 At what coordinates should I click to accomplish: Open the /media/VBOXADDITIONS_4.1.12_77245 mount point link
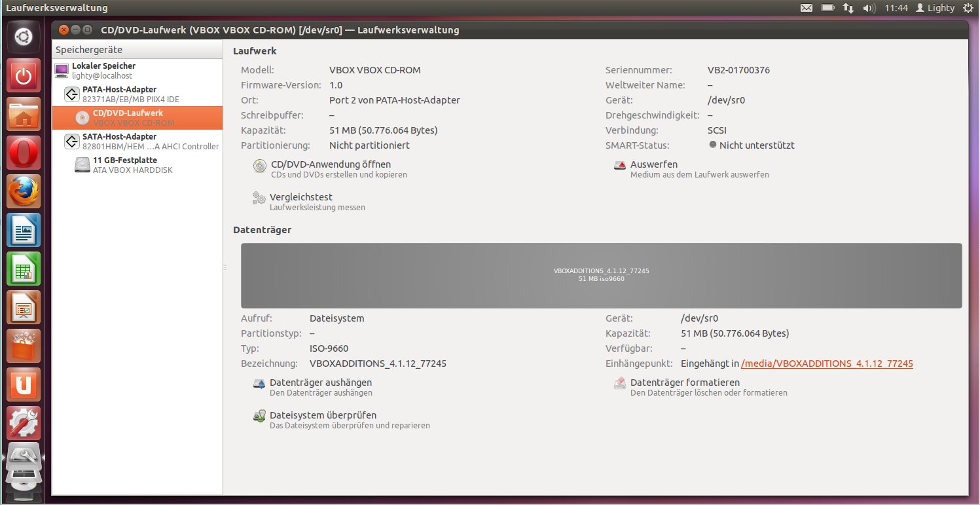point(827,364)
